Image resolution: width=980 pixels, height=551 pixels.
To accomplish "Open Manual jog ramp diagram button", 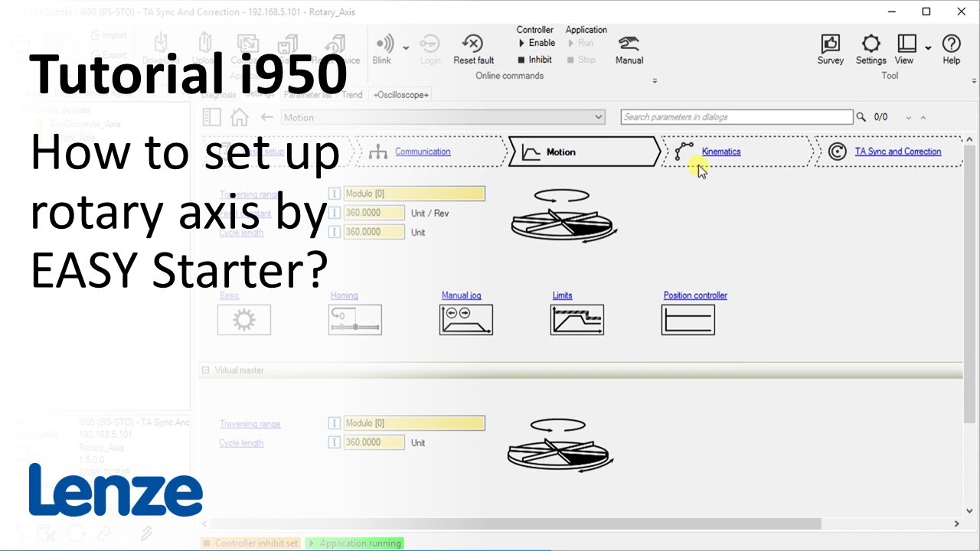I will click(x=465, y=319).
